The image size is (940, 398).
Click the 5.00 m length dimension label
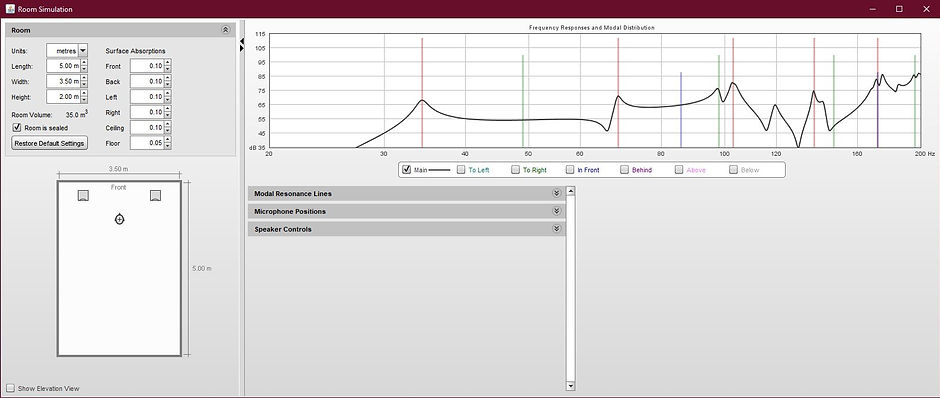coord(201,269)
